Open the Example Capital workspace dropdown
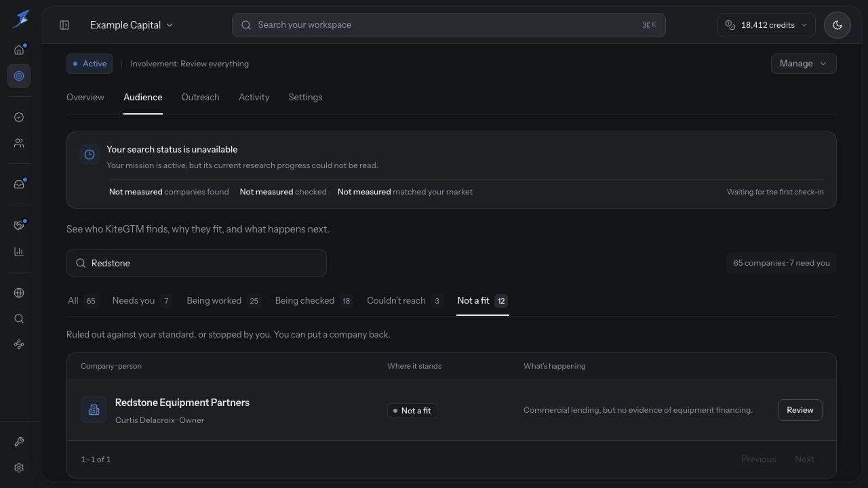This screenshot has height=488, width=868. (x=132, y=25)
